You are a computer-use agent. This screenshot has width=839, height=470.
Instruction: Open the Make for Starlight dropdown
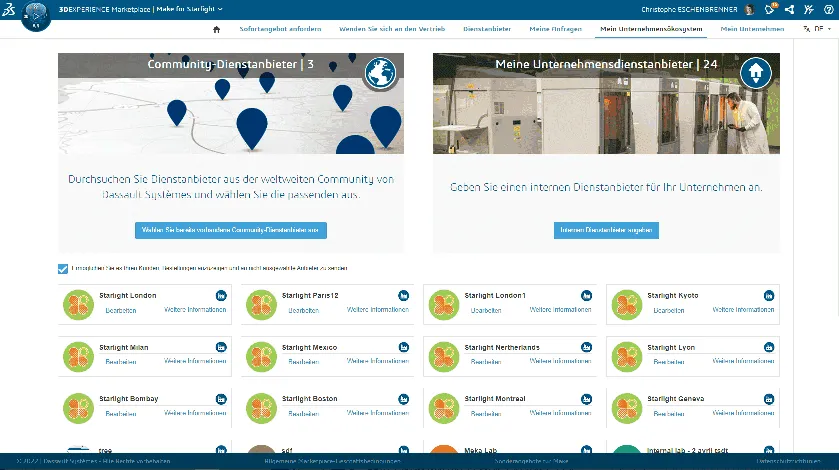point(189,9)
